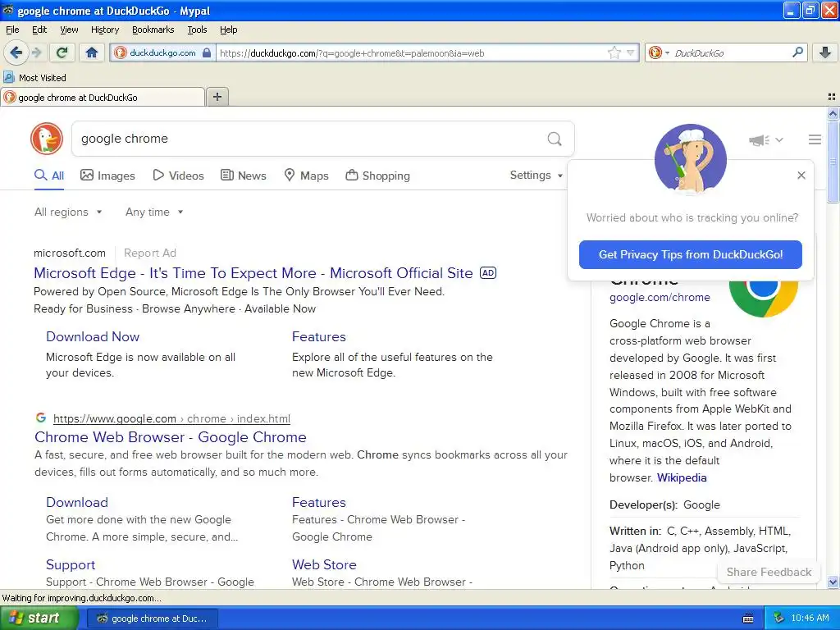This screenshot has width=840, height=630.
Task: Click the Share Feedback button
Action: [769, 572]
